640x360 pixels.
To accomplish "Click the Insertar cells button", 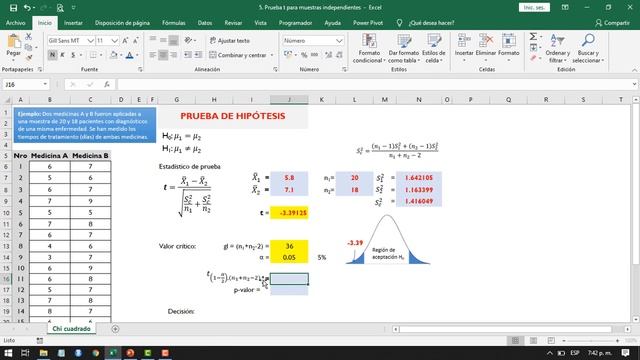I will click(464, 48).
